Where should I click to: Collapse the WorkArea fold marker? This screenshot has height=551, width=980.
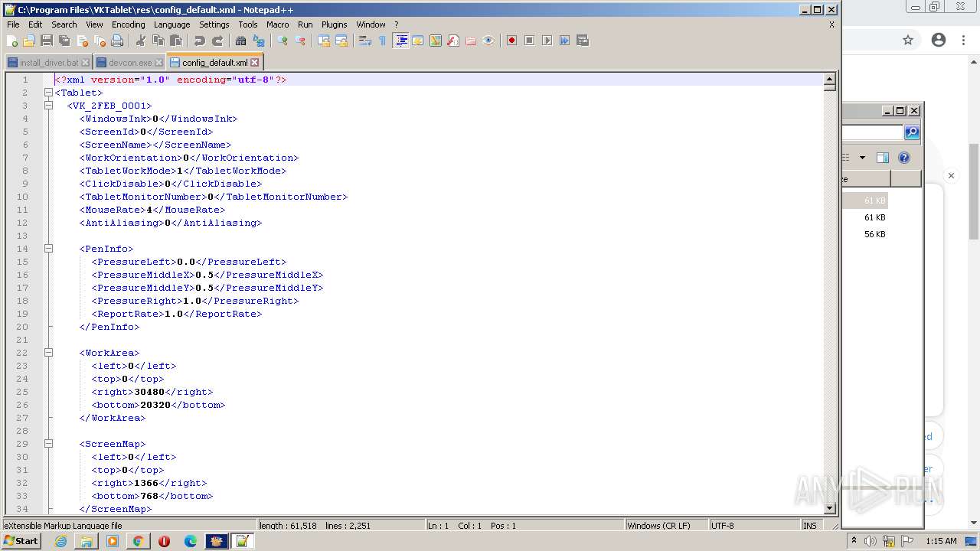pos(48,353)
